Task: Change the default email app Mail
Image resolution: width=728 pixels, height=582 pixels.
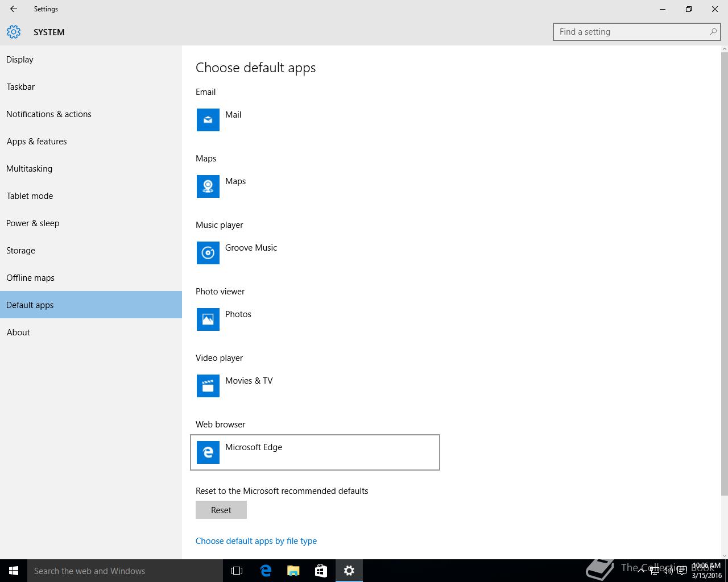Action: [315, 120]
